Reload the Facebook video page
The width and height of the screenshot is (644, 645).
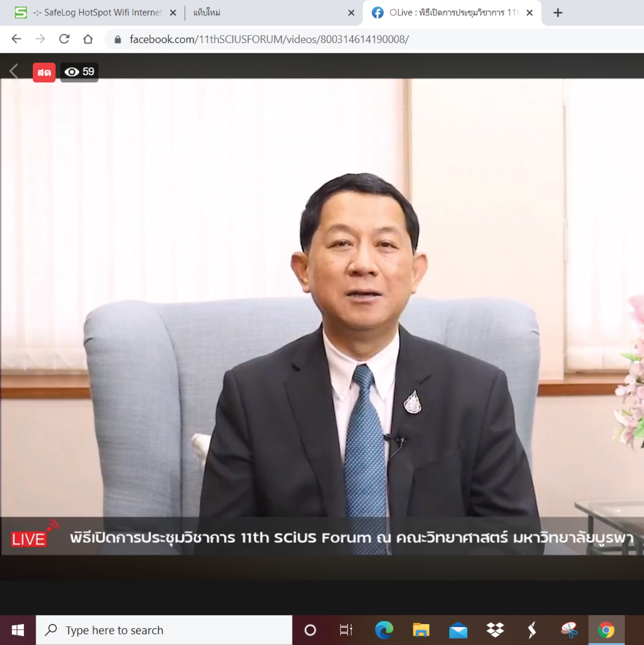pos(64,39)
